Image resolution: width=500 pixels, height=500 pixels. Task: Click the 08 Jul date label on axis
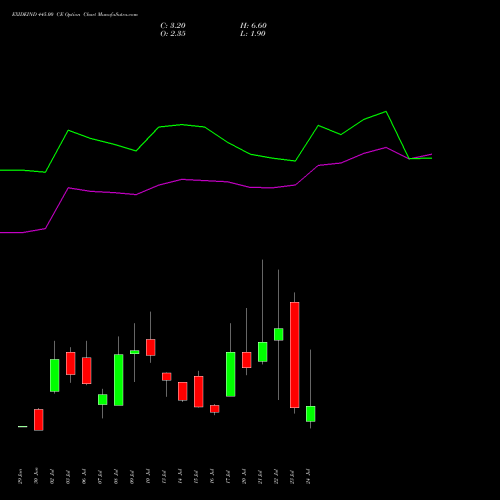[x=116, y=477]
